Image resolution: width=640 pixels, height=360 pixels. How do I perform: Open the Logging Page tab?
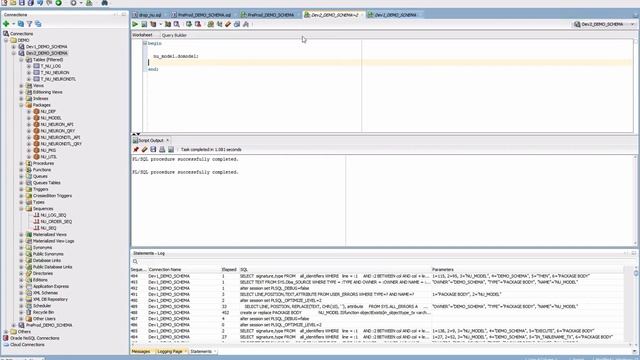click(x=170, y=351)
